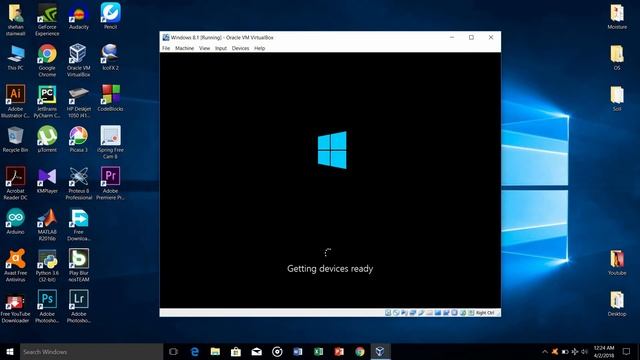The height and width of the screenshot is (360, 640).
Task: Click the mouse integration indicator in VirtualBox status bar
Action: click(462, 313)
